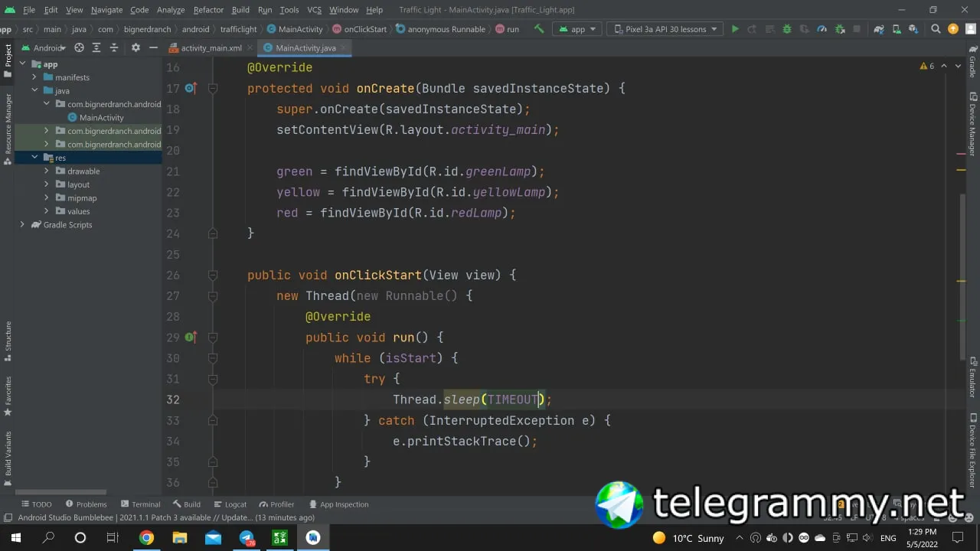
Task: Open the VCS menu
Action: [314, 10]
